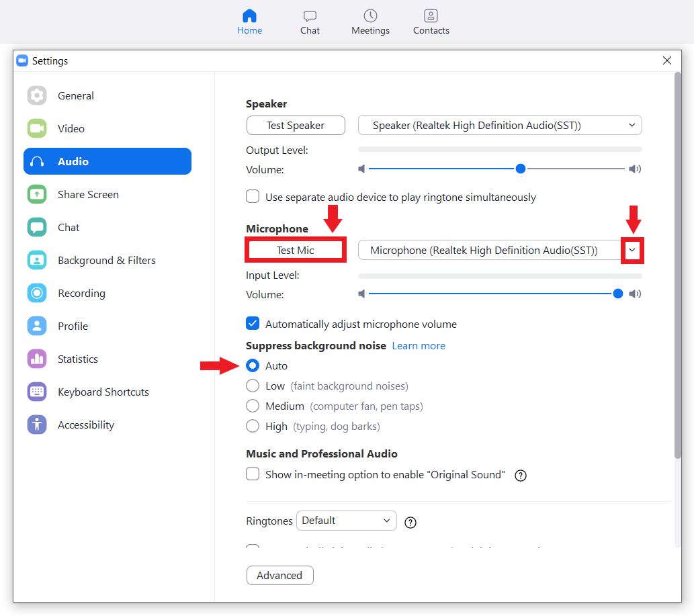Open the Meetings clock icon

coord(370,16)
